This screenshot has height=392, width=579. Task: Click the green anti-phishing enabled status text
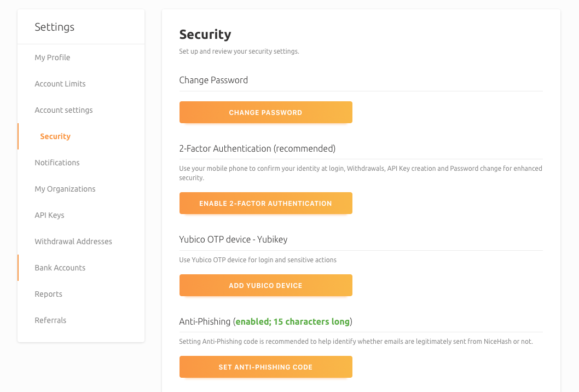293,321
